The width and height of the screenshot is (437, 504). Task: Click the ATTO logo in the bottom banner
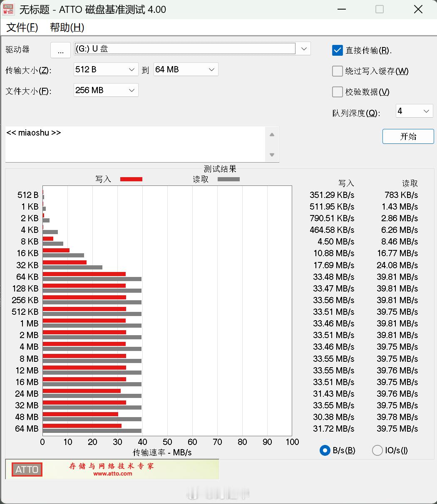pos(26,469)
